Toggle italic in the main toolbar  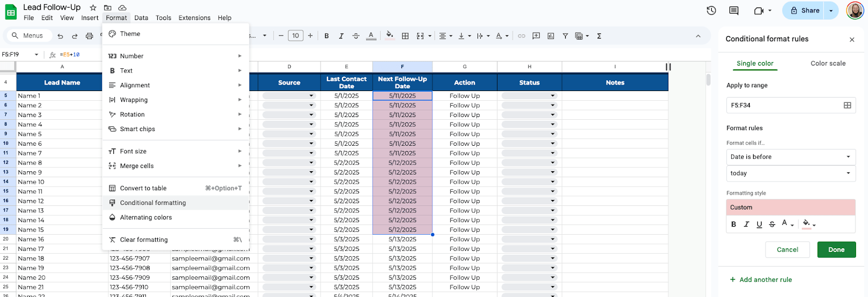(x=341, y=36)
